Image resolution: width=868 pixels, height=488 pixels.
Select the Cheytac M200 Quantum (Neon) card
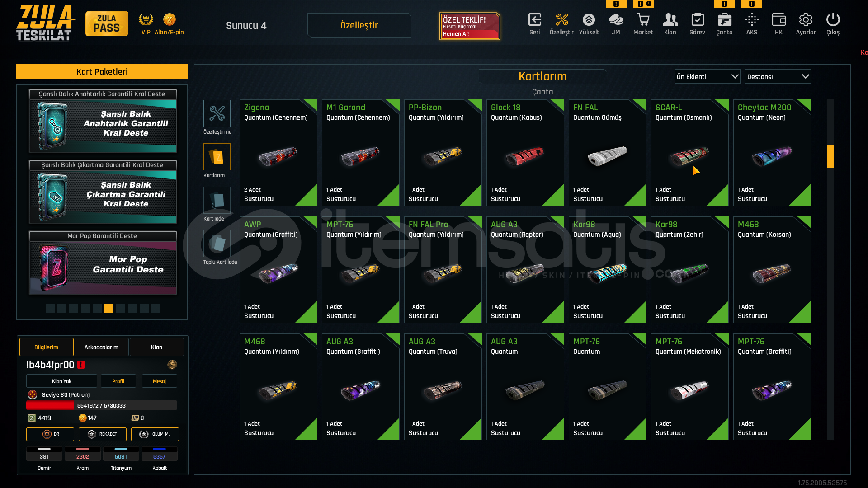coord(772,153)
